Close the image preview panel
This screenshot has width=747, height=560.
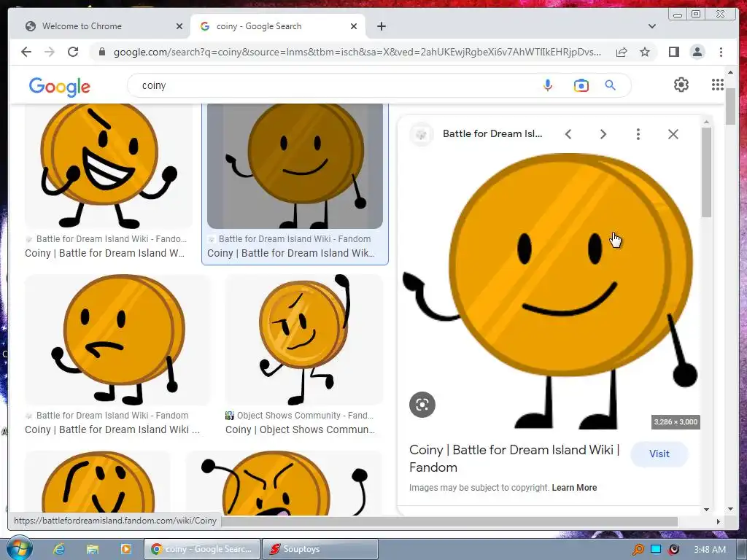pyautogui.click(x=673, y=134)
